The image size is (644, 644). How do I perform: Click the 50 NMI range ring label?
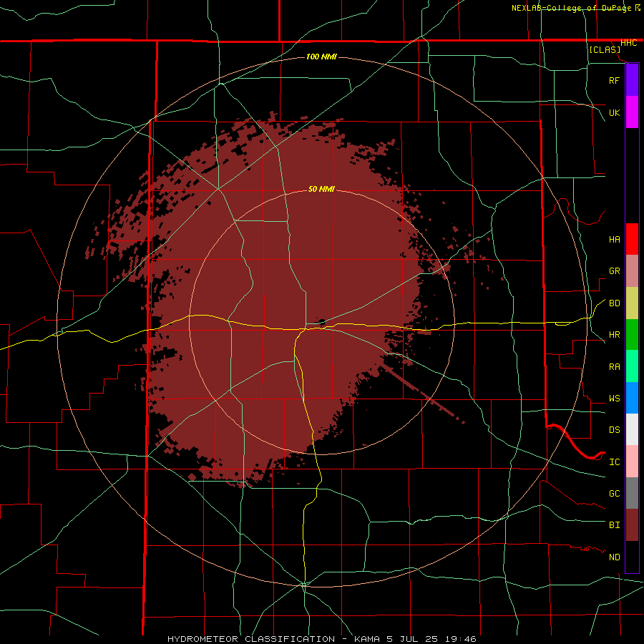pyautogui.click(x=321, y=189)
